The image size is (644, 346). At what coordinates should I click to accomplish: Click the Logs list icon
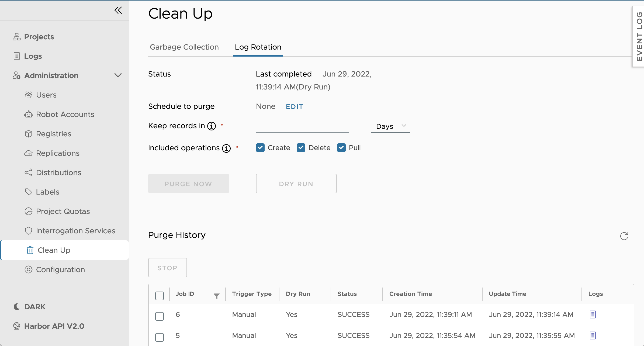point(17,56)
